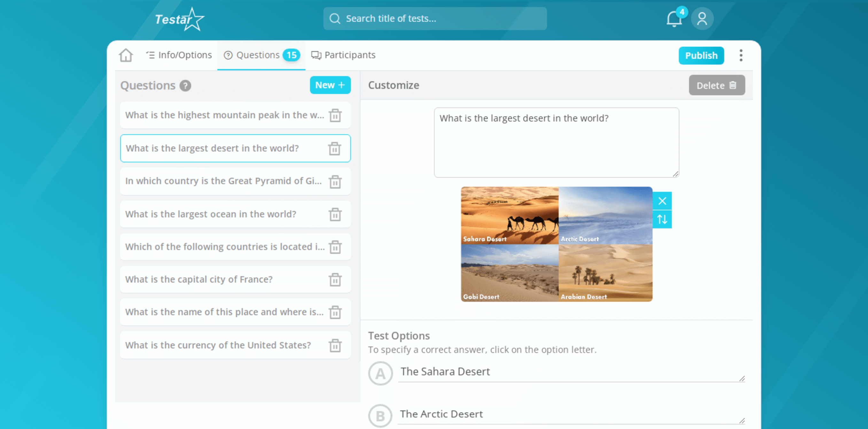Image resolution: width=868 pixels, height=429 pixels.
Task: Click the 'Test Options' heading
Action: tap(399, 336)
